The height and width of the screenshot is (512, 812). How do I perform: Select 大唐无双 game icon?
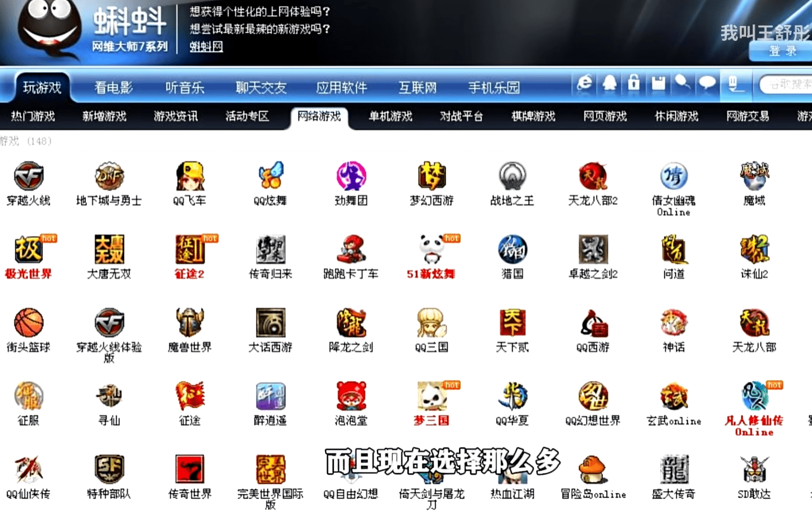pos(109,249)
